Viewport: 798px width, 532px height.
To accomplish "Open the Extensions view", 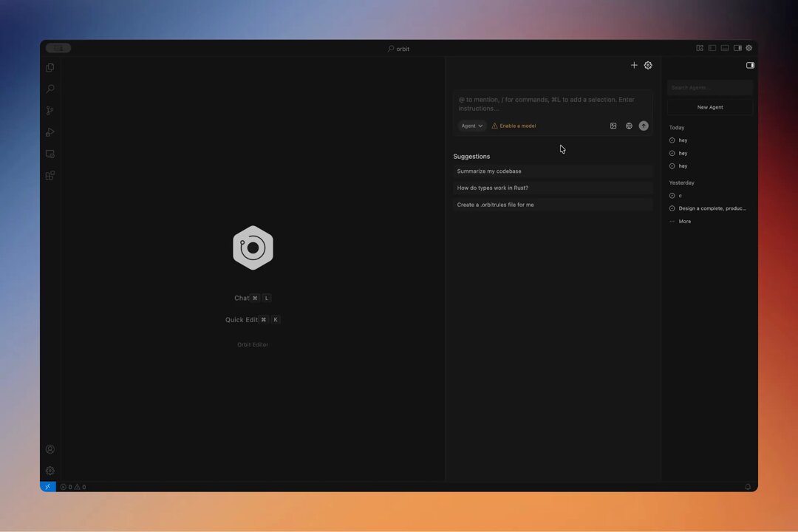I will [x=50, y=176].
